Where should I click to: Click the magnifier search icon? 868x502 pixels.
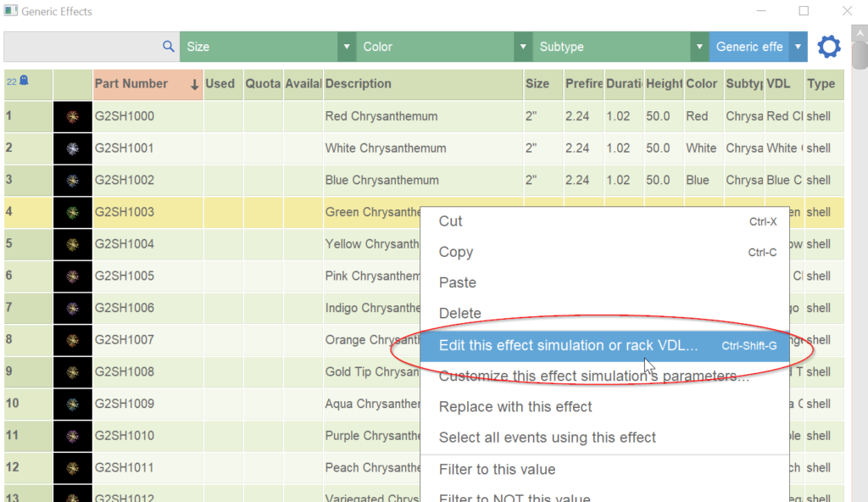pos(168,47)
